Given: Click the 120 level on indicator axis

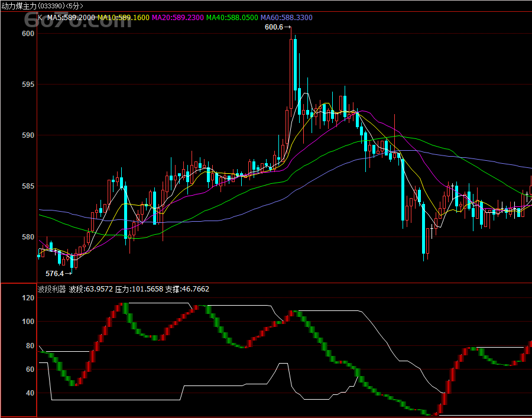Looking at the screenshot, I should (28, 298).
